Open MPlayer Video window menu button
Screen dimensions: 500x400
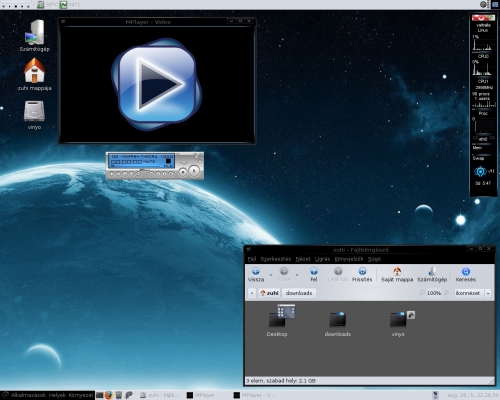[x=63, y=21]
